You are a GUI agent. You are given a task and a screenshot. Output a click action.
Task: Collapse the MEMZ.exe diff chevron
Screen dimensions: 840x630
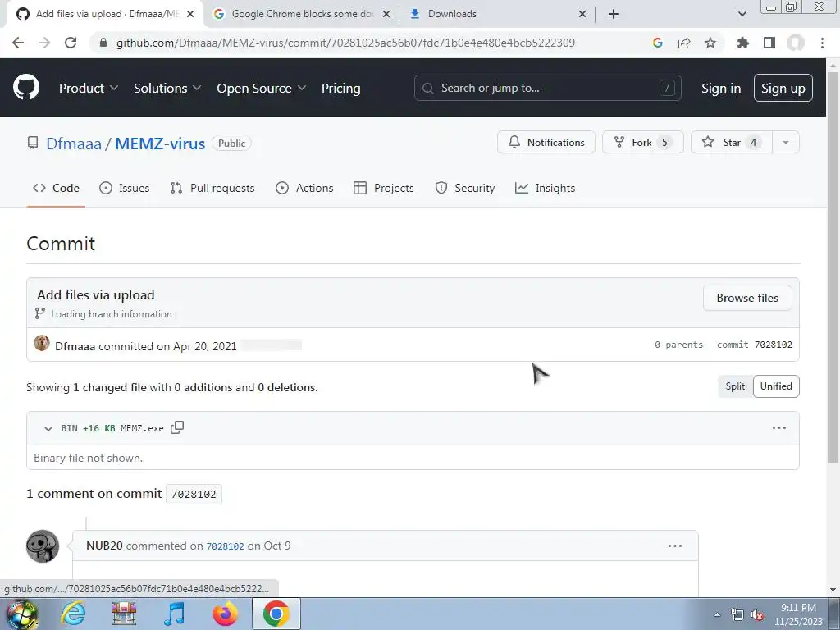[x=48, y=428]
